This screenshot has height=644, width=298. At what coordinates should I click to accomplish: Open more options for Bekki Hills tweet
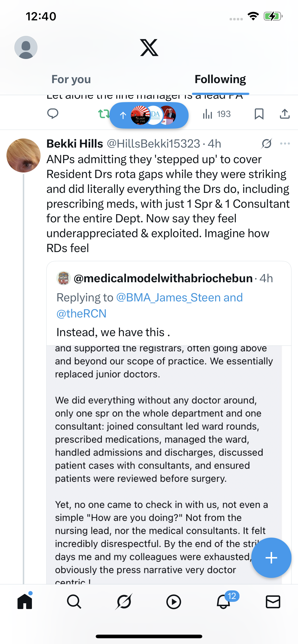point(285,144)
